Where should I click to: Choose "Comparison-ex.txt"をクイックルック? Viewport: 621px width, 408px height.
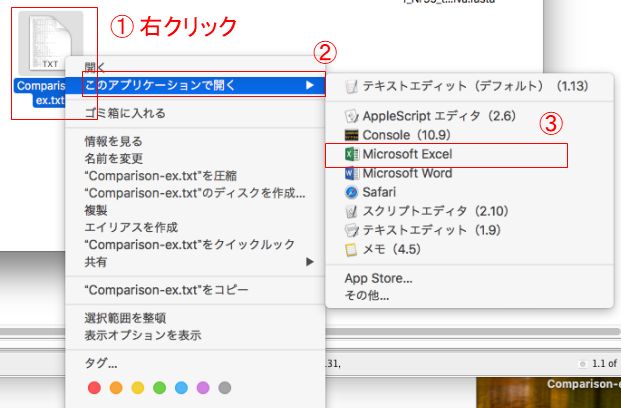pos(195,245)
